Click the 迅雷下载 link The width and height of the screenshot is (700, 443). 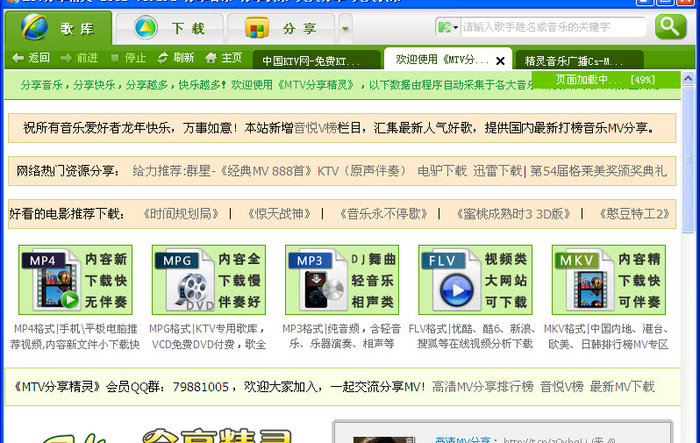[x=498, y=171]
